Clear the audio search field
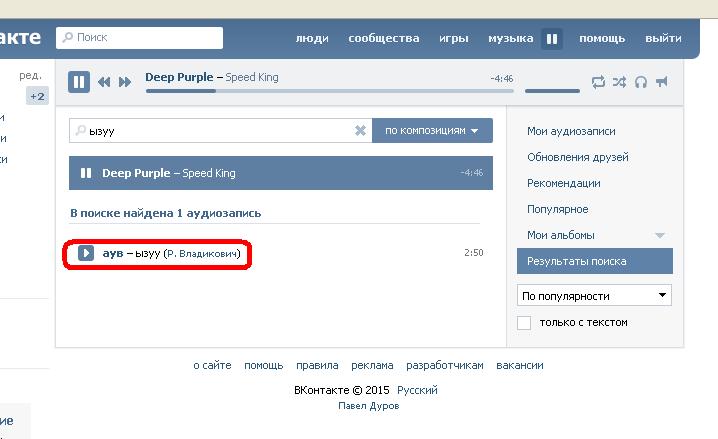The image size is (718, 439). [360, 131]
